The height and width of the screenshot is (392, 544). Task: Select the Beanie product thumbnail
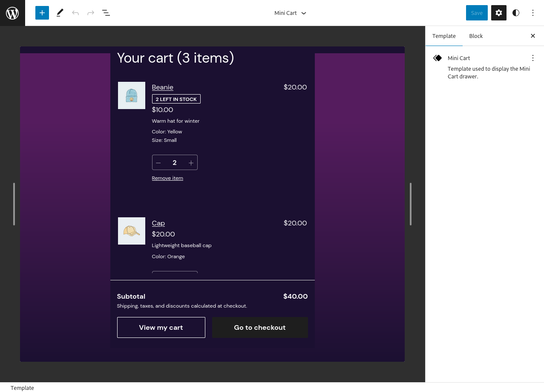pyautogui.click(x=132, y=95)
